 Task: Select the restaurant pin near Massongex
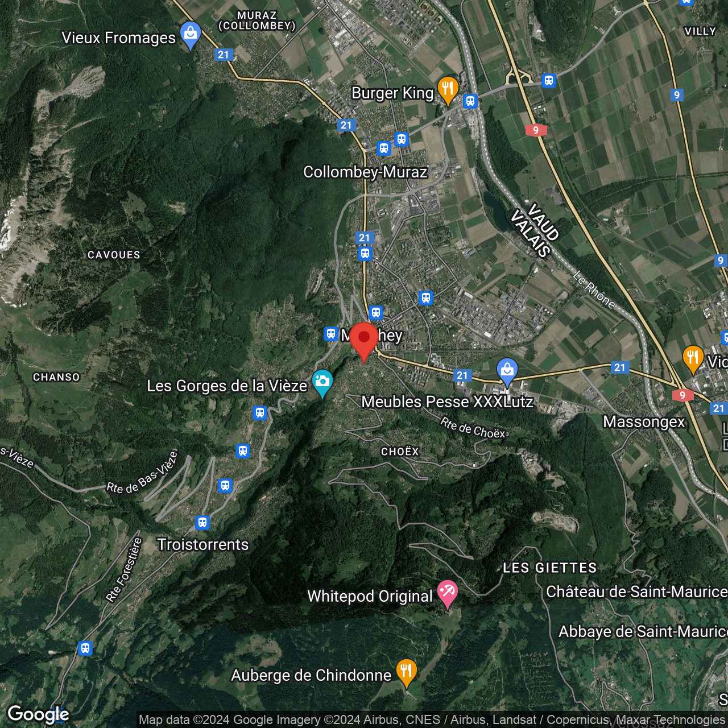coord(693,358)
